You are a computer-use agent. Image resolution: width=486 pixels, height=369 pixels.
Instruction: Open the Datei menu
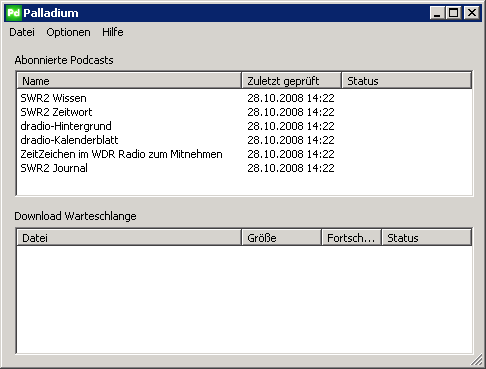pyautogui.click(x=22, y=32)
